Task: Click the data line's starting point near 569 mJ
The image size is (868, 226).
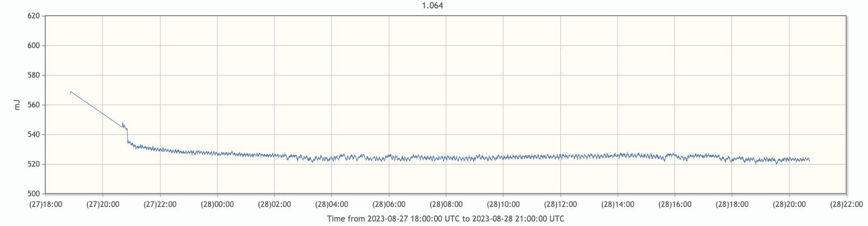Action: pyautogui.click(x=70, y=92)
